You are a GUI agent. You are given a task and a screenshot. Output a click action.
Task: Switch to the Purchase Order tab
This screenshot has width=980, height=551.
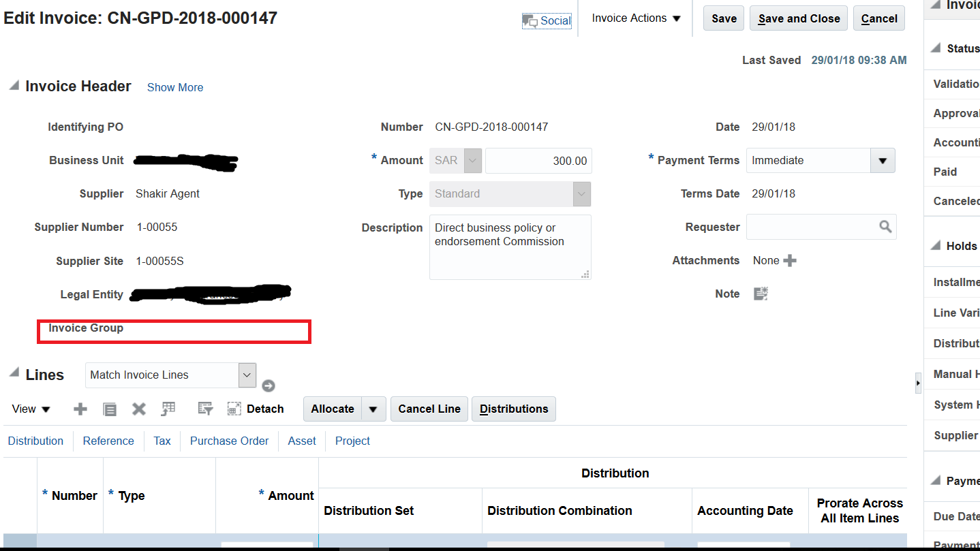[229, 441]
